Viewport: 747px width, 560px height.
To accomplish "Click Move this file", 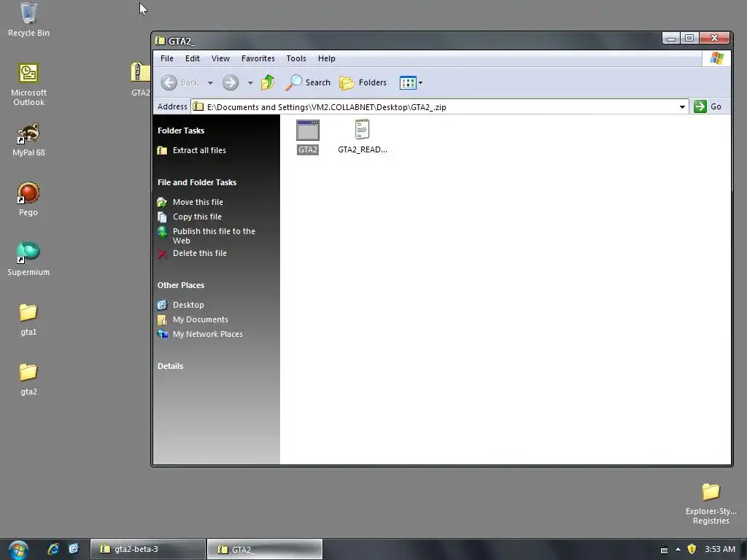I will 190,202.
